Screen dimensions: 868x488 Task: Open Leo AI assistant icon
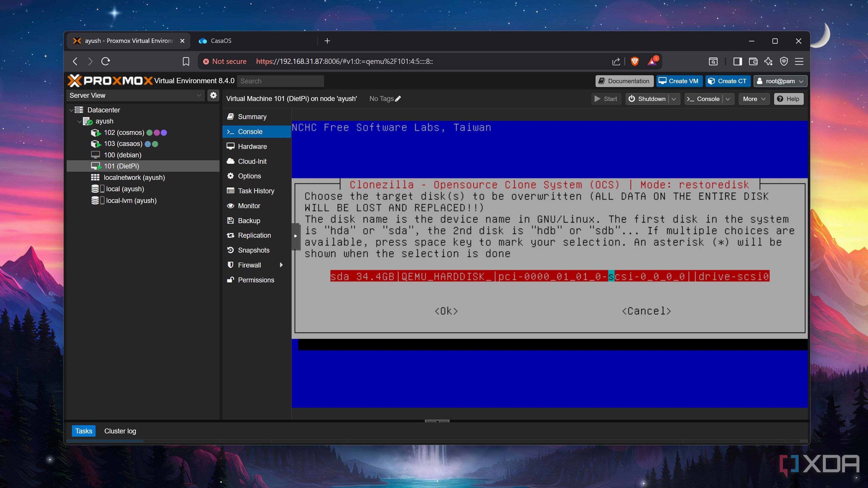coord(769,61)
